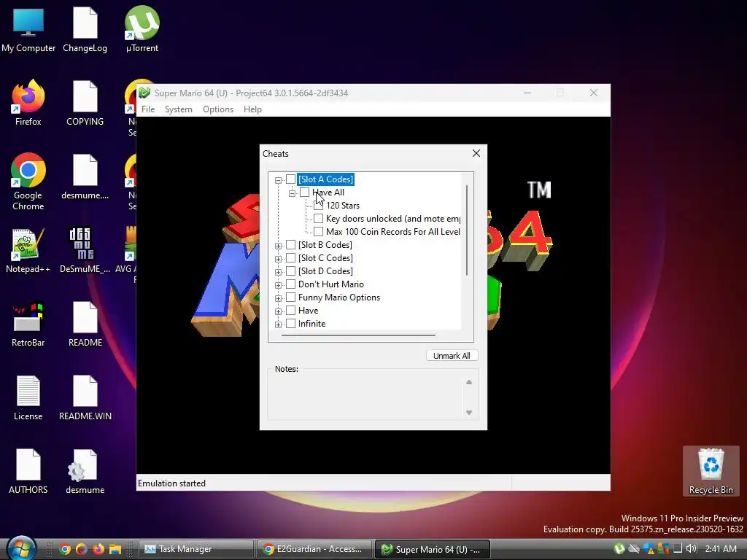Select the desmume... file under COPYING

pyautogui.click(x=85, y=177)
